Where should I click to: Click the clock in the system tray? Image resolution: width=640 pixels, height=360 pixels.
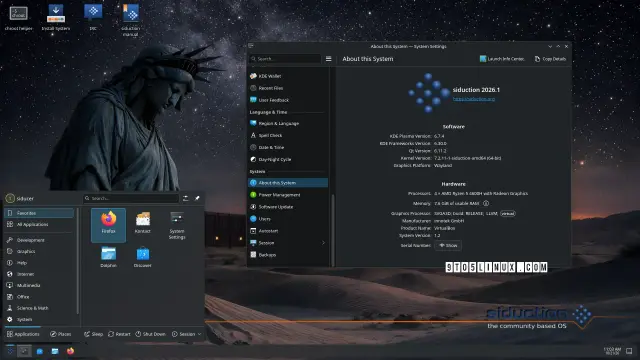tap(612, 351)
